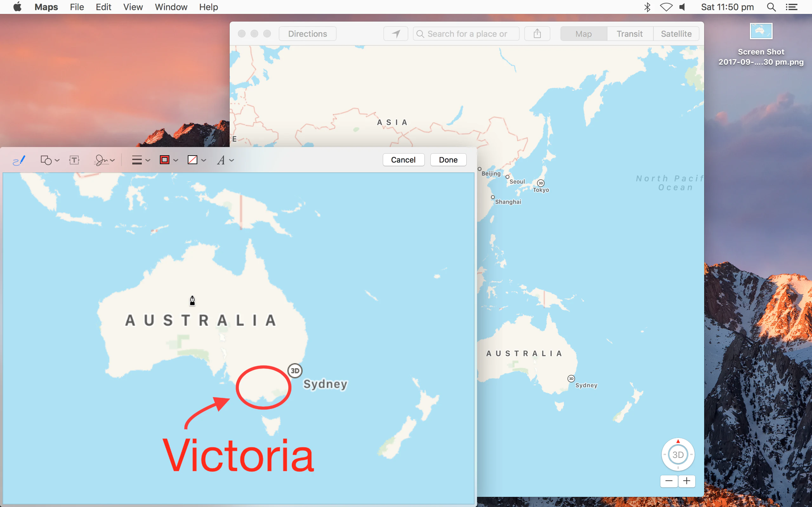Select the Sketch drawing tool

(19, 160)
